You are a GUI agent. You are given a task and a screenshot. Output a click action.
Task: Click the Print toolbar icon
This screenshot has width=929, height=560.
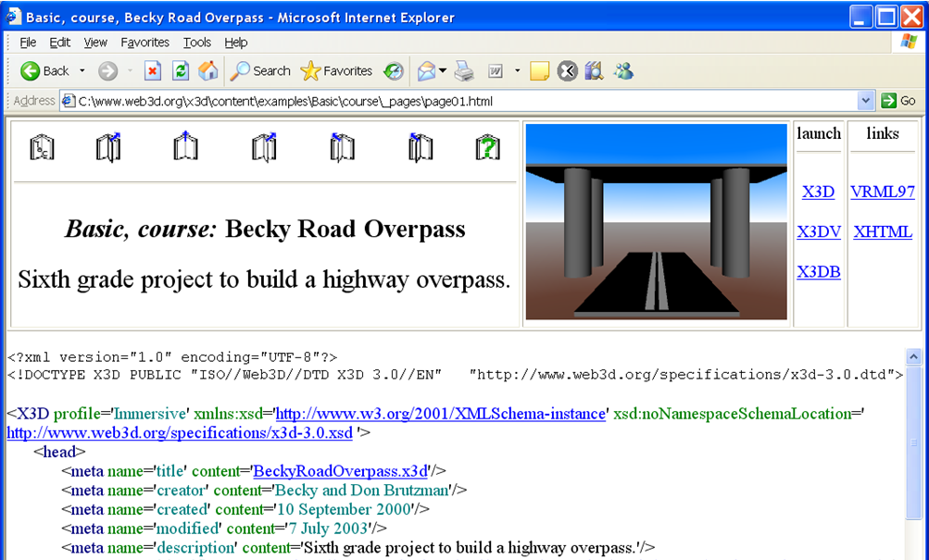464,71
